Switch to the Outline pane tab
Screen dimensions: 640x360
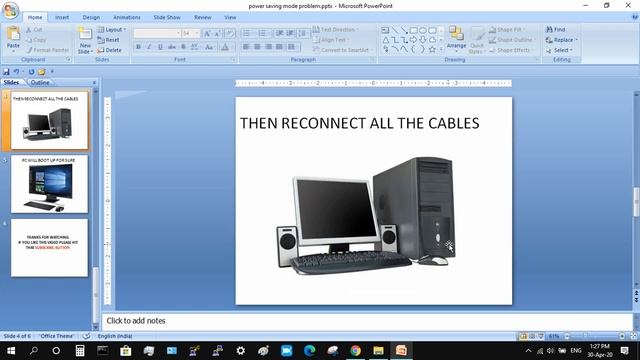40,82
